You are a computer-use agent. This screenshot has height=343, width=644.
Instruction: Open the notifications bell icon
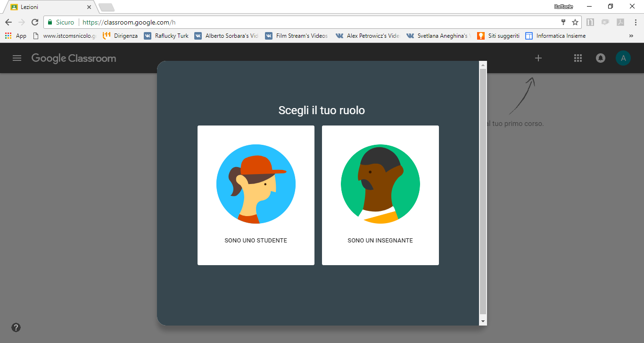pyautogui.click(x=601, y=58)
